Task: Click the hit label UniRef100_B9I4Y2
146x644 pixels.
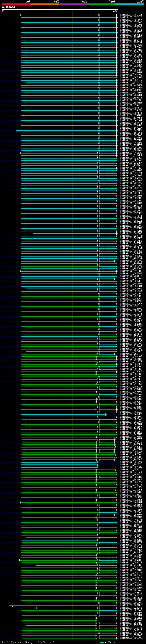Action: pos(131,40)
